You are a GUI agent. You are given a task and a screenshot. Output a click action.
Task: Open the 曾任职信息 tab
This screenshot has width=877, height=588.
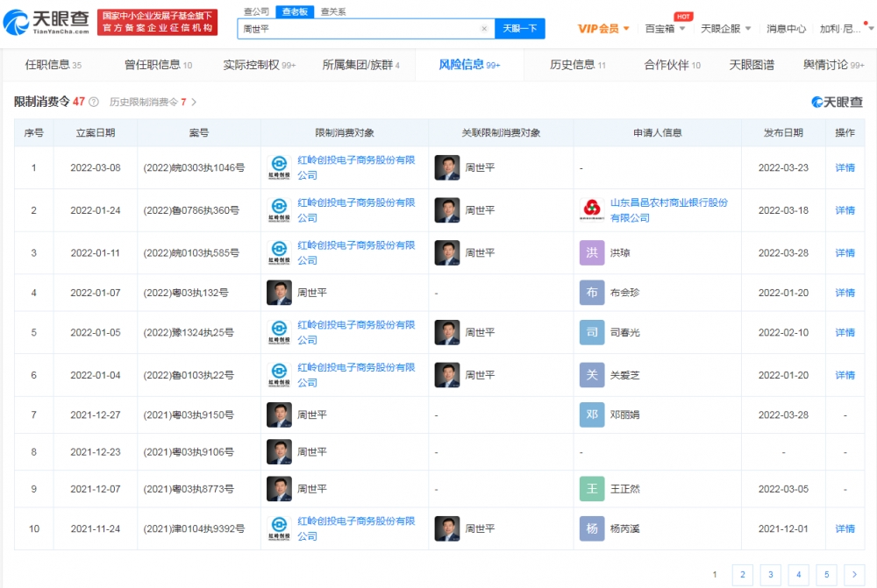(158, 65)
